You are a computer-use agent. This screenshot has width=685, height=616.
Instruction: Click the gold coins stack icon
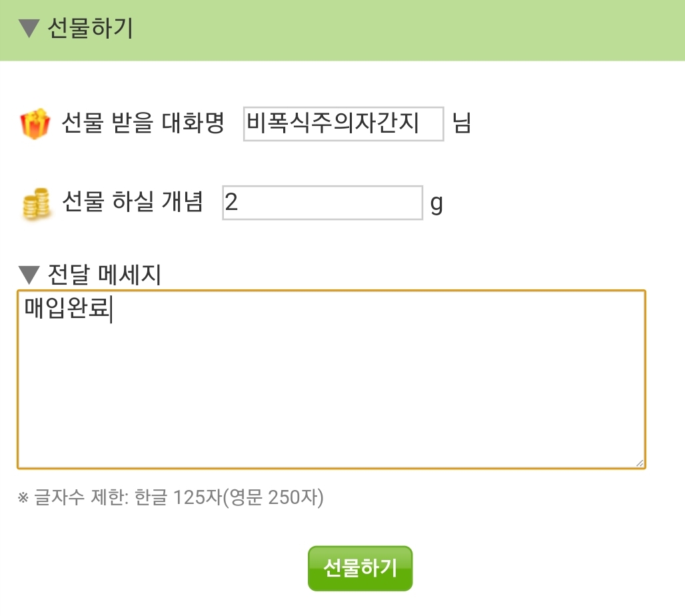click(36, 203)
